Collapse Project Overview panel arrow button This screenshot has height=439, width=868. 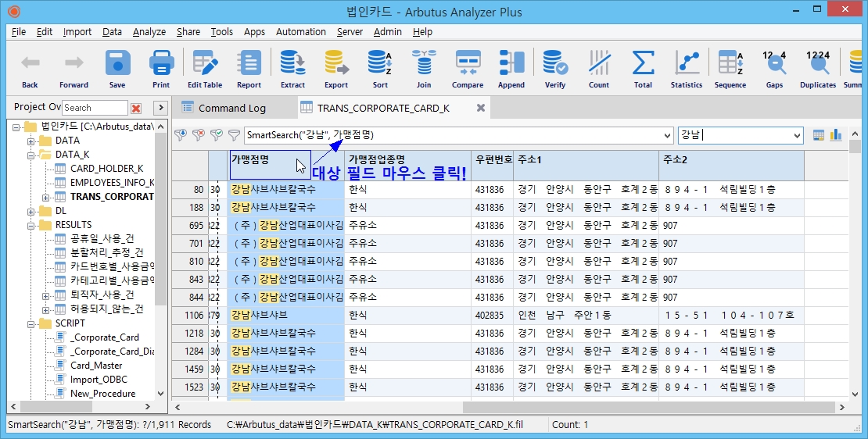(x=160, y=108)
